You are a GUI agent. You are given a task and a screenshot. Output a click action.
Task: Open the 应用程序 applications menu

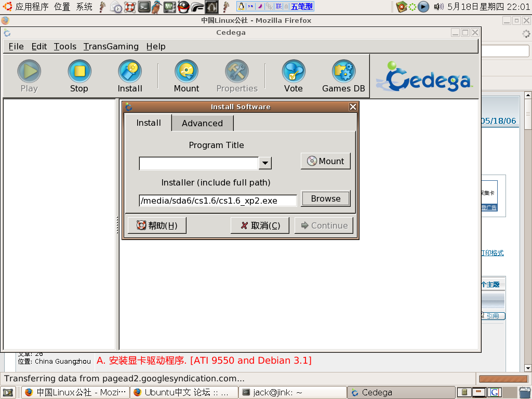coord(32,6)
